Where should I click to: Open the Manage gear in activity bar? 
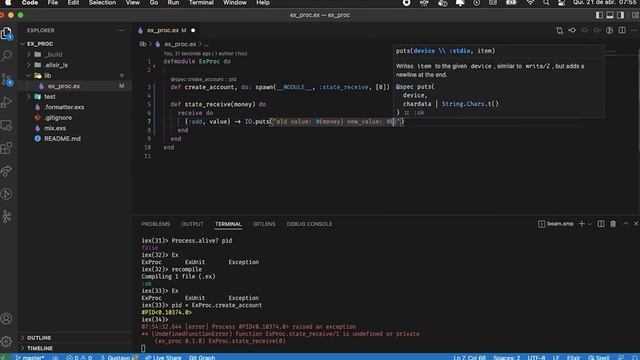[x=7, y=341]
